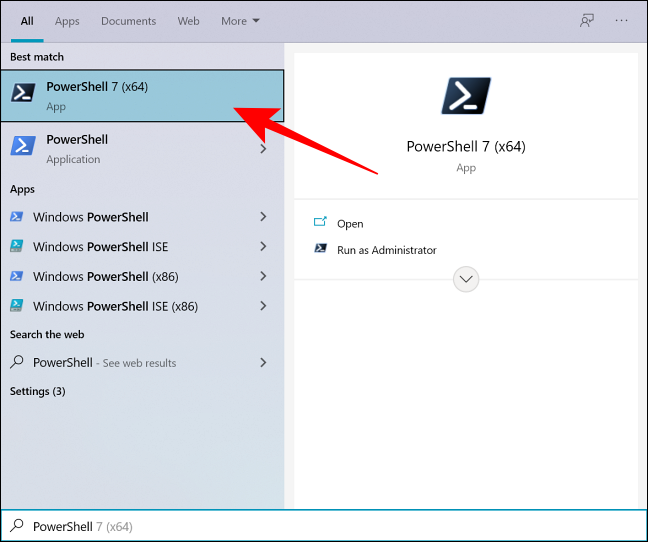Image resolution: width=648 pixels, height=542 pixels.
Task: Click Open for PowerShell 7
Action: (349, 224)
